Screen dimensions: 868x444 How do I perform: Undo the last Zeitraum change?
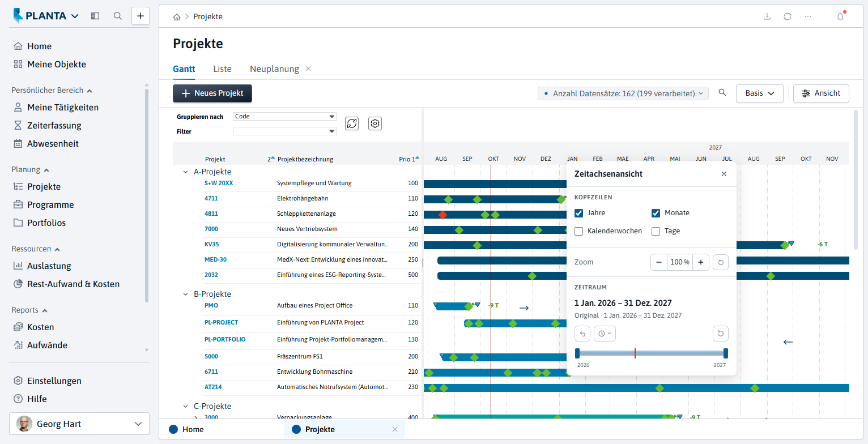[582, 334]
